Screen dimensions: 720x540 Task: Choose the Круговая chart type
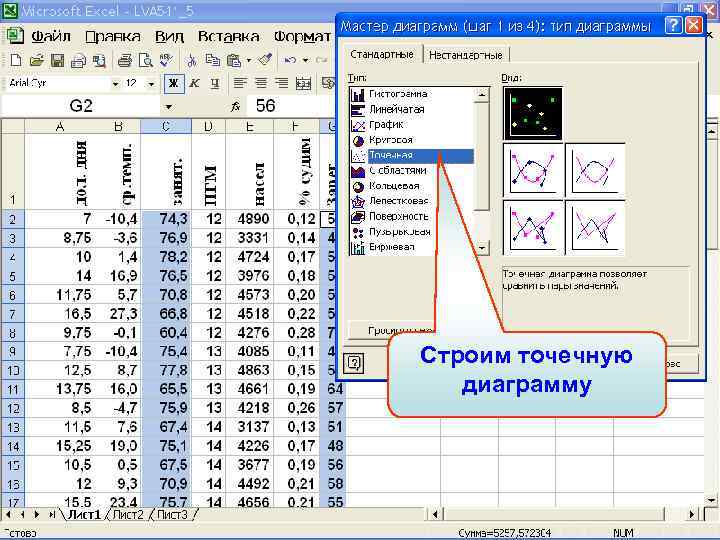coord(391,140)
